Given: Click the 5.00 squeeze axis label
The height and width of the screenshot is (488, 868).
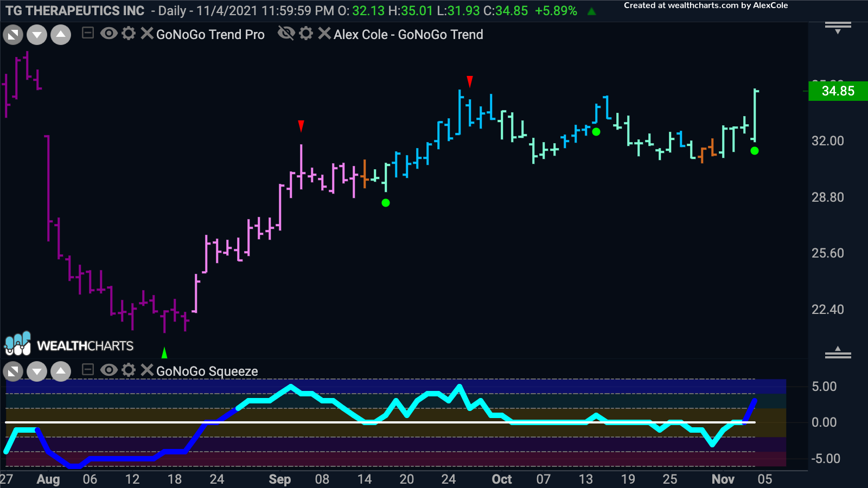Looking at the screenshot, I should (824, 387).
